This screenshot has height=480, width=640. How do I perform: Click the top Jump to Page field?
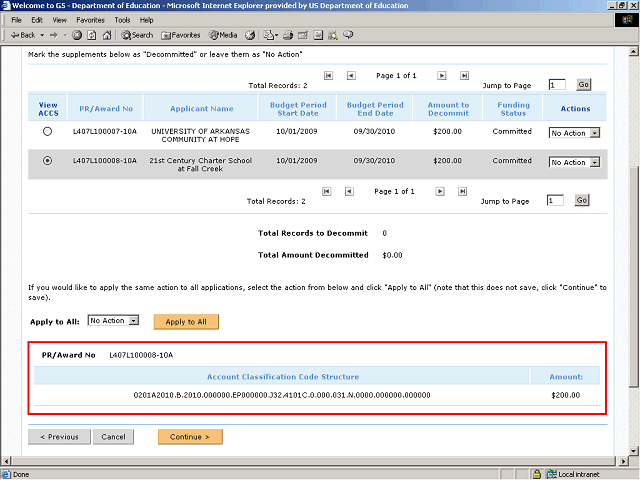click(557, 86)
